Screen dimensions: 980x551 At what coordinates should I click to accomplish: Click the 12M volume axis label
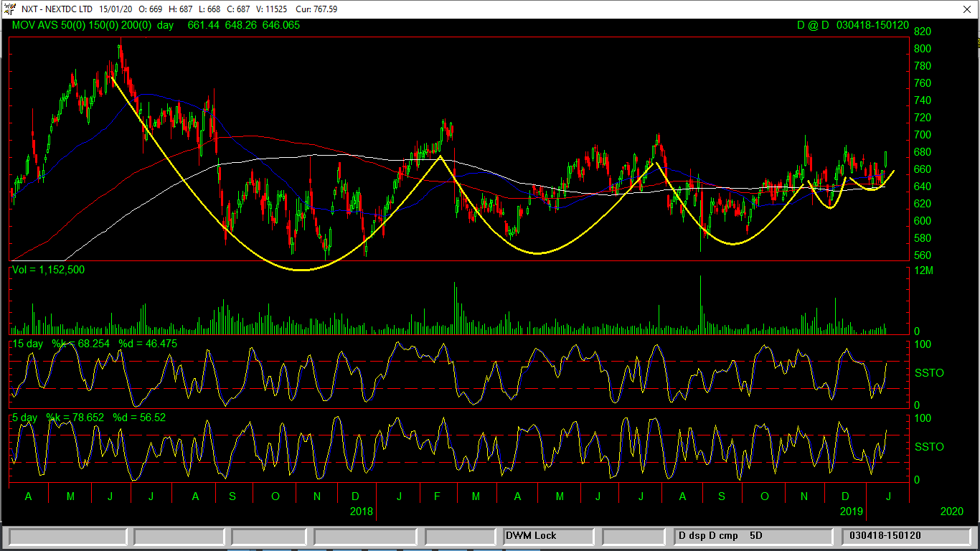tap(923, 270)
